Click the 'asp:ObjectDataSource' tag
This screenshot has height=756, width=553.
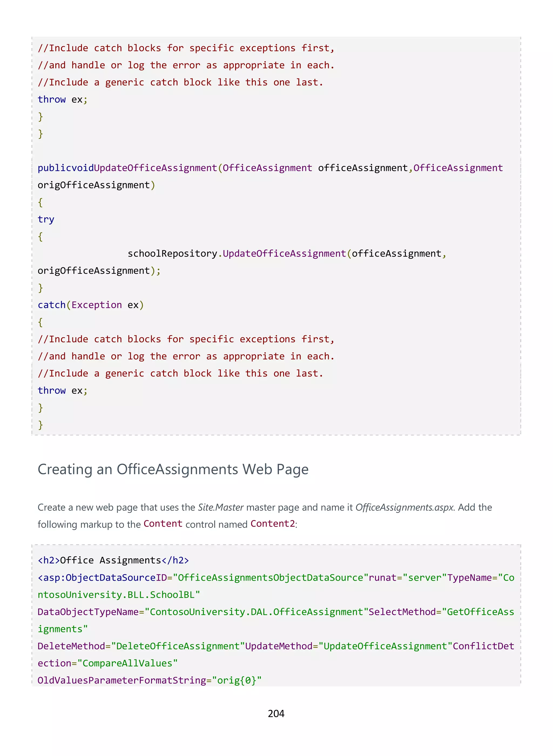(97, 578)
